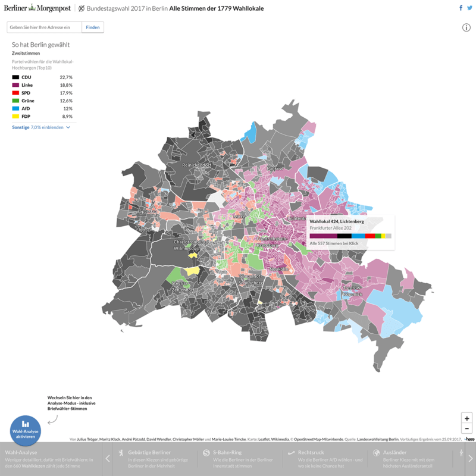Share the map on Facebook
476x476 pixels.
click(461, 8)
